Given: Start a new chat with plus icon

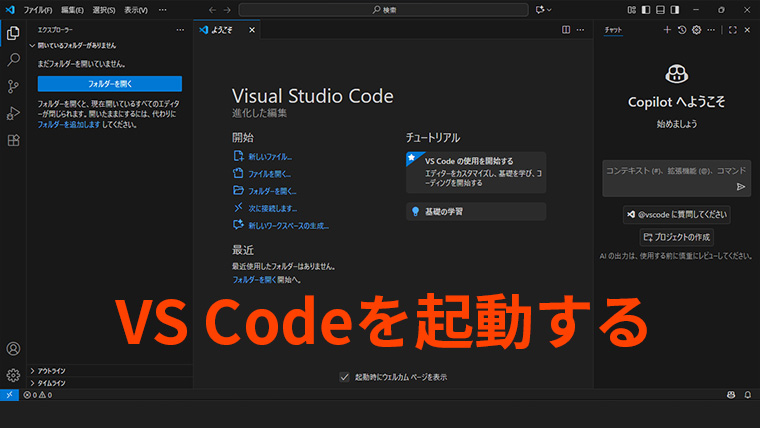Looking at the screenshot, I should [x=667, y=30].
